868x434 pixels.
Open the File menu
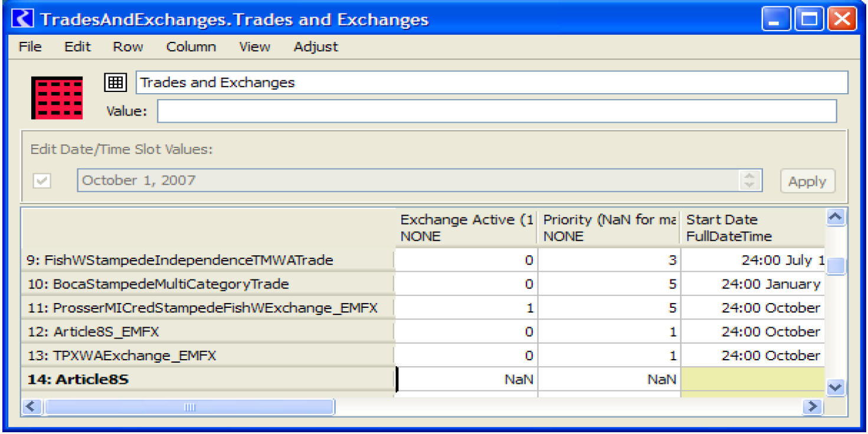pyautogui.click(x=30, y=47)
